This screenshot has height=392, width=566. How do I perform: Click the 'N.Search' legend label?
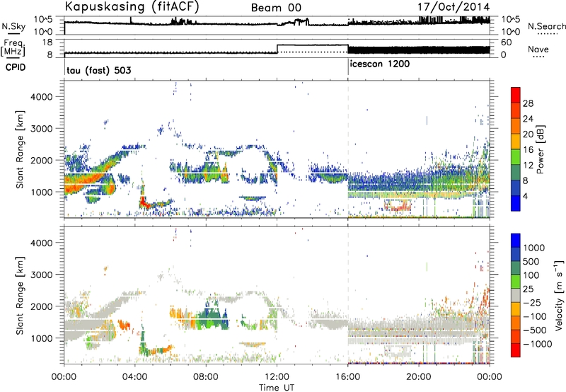click(546, 26)
